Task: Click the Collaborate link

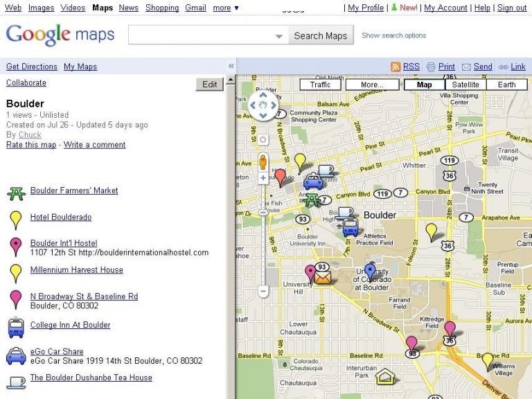Action: [x=26, y=83]
